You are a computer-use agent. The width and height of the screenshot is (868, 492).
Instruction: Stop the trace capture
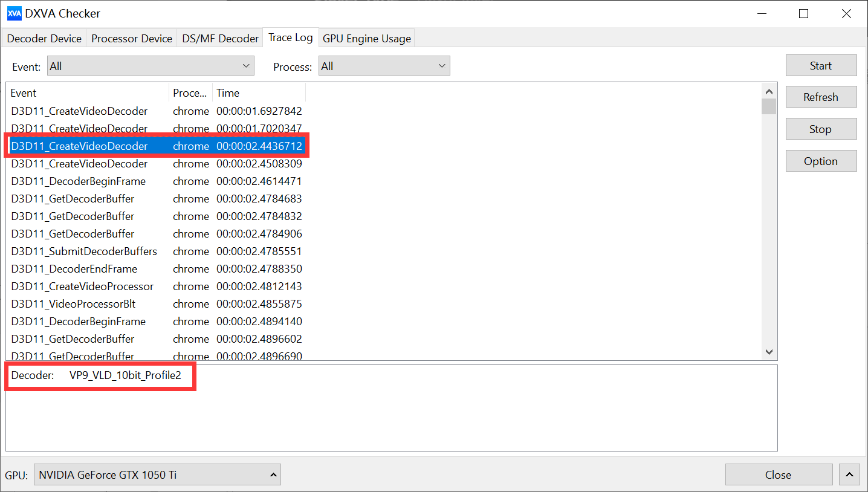(821, 128)
